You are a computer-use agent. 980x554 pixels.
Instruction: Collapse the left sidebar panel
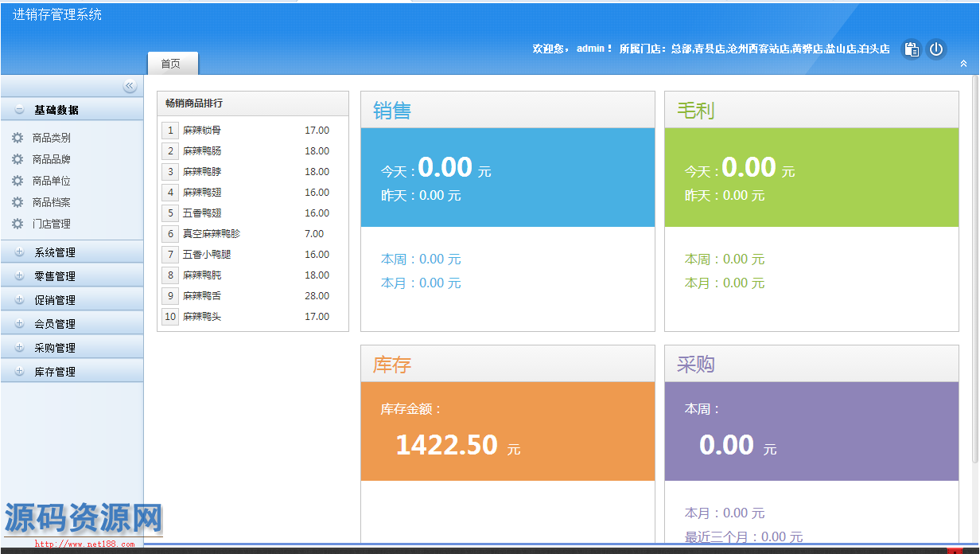(x=130, y=86)
